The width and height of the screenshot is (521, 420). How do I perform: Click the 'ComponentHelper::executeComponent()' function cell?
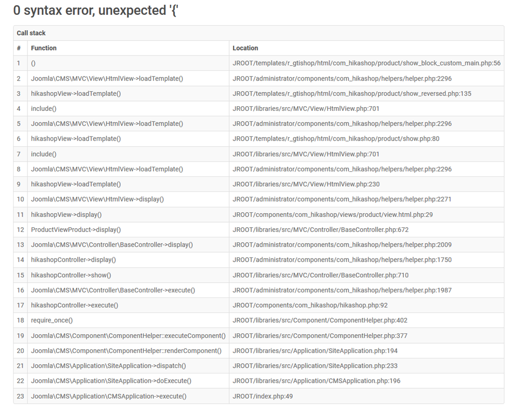[x=128, y=336]
